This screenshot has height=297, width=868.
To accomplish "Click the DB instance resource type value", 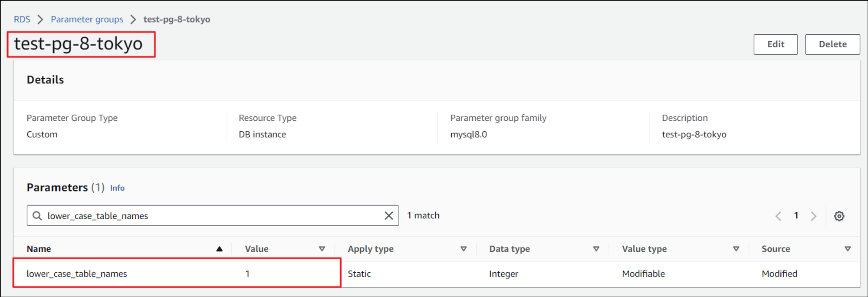I will click(262, 135).
